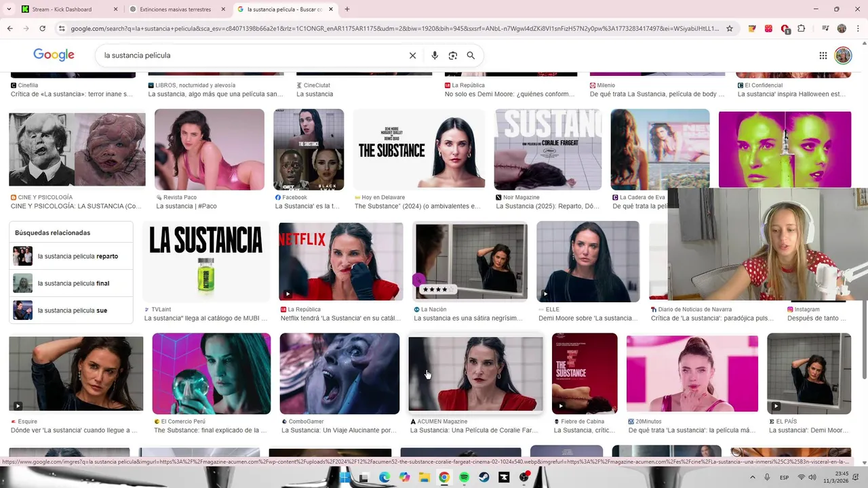Click the Google logo
Screen dimensions: 868x488
point(54,55)
